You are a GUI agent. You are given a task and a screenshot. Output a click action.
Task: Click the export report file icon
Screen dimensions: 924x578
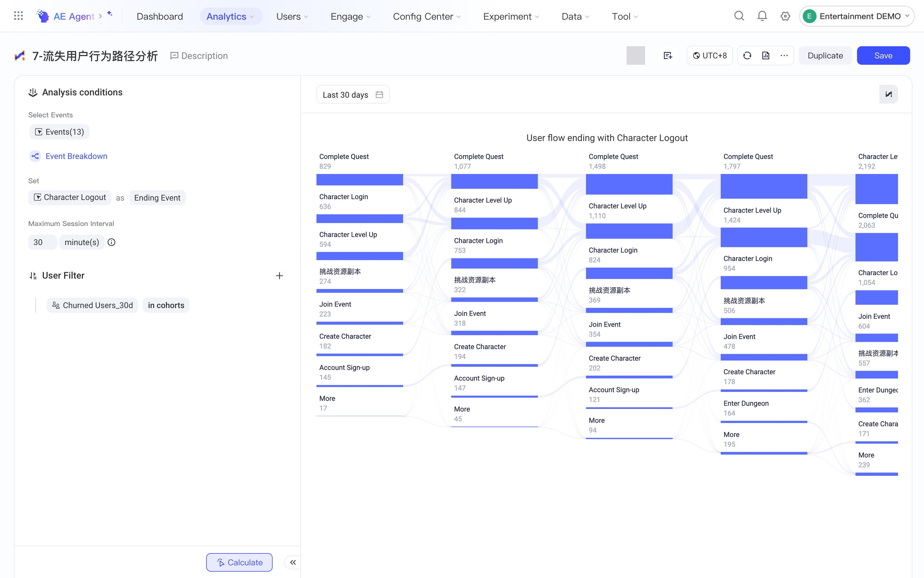[x=765, y=55]
